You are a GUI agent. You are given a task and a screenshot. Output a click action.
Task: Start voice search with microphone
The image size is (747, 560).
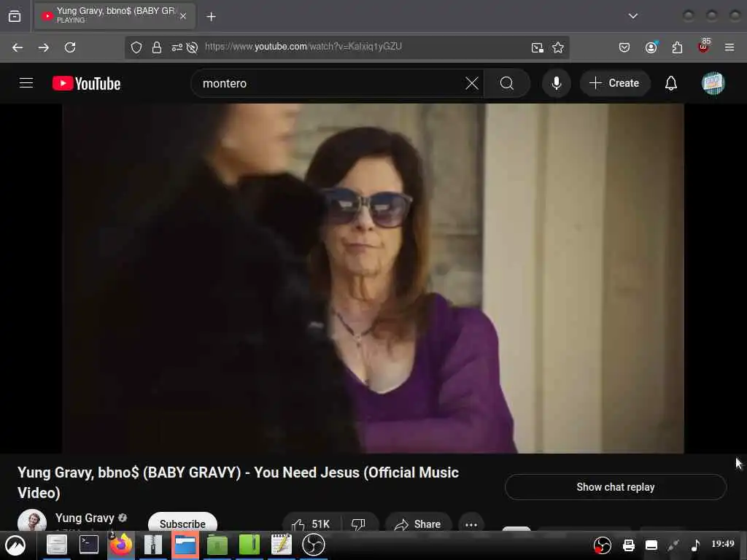pyautogui.click(x=556, y=83)
